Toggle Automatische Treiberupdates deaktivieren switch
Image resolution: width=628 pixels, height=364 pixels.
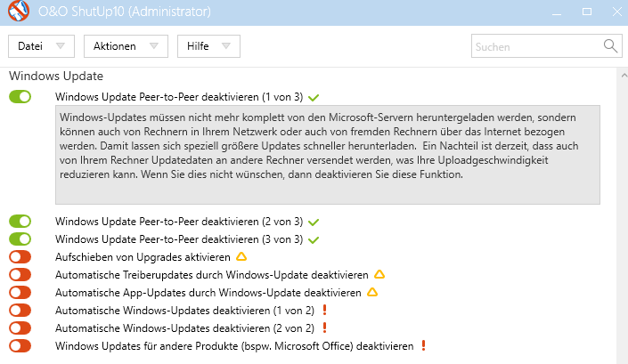20,275
